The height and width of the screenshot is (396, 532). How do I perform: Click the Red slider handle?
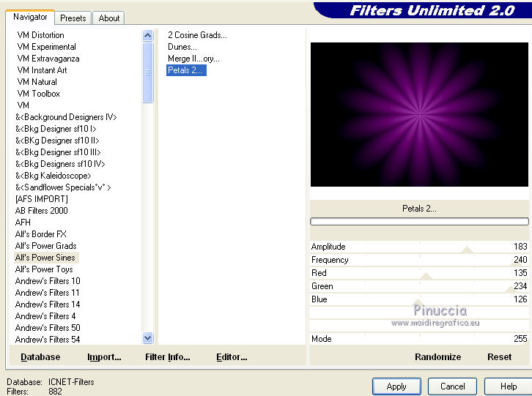pyautogui.click(x=426, y=276)
